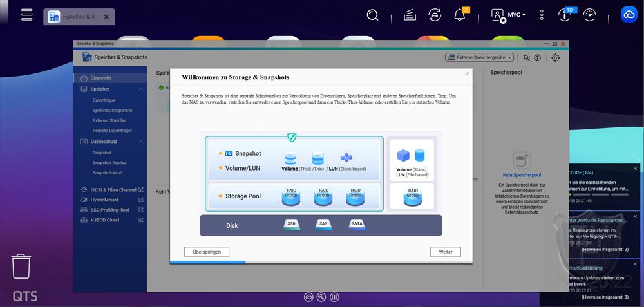Open Externer Speicher in the sidebar
The height and width of the screenshot is (307, 644).
coord(109,120)
